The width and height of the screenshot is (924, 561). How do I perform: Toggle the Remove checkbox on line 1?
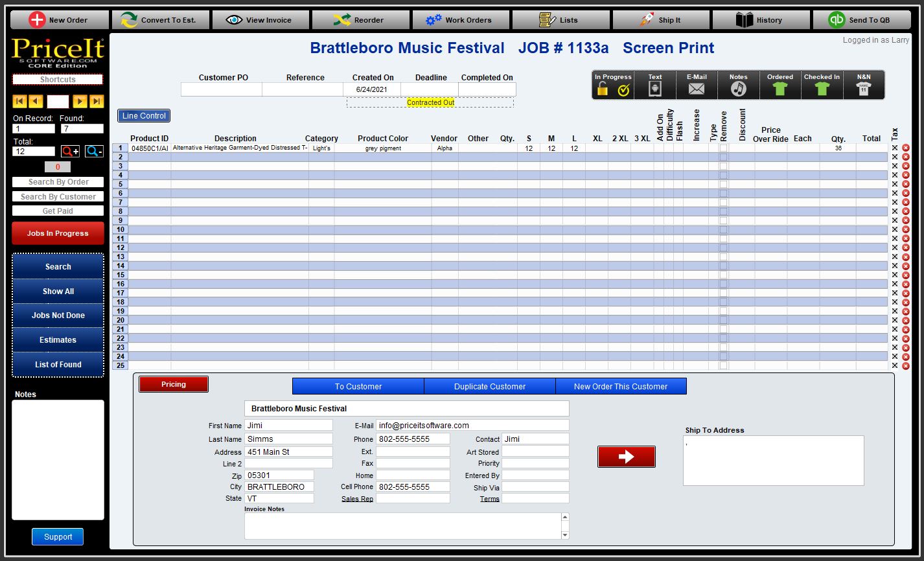click(723, 147)
